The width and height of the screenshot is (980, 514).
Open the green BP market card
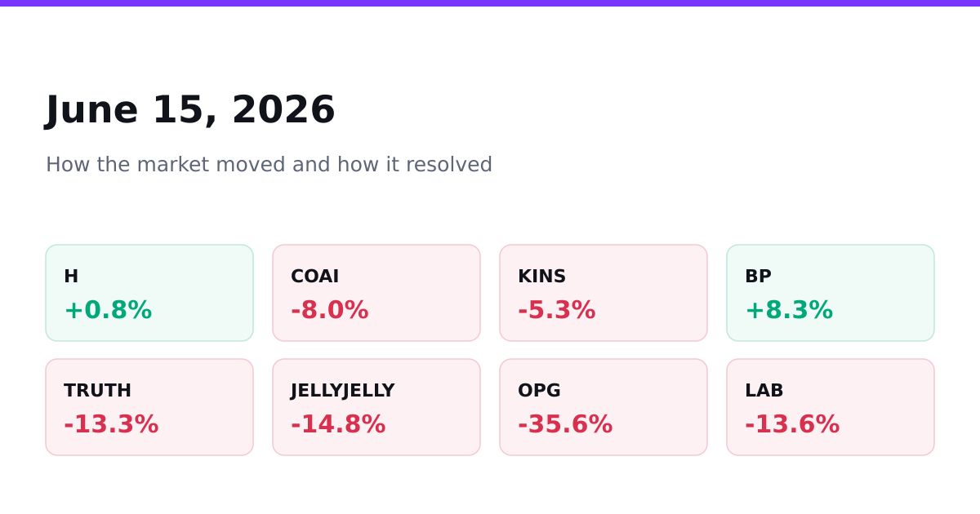pyautogui.click(x=831, y=293)
